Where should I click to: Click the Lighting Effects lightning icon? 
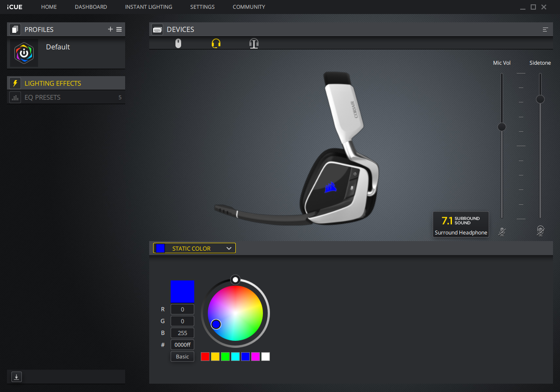pos(15,83)
